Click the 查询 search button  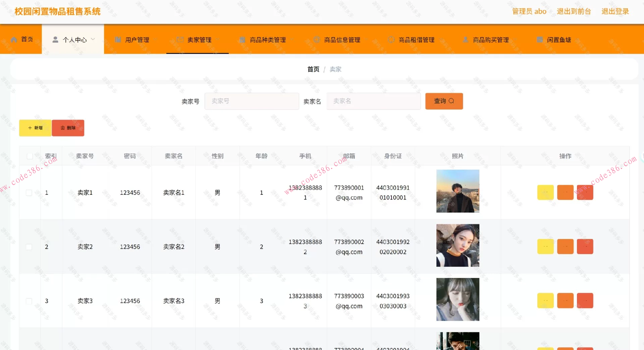(444, 101)
